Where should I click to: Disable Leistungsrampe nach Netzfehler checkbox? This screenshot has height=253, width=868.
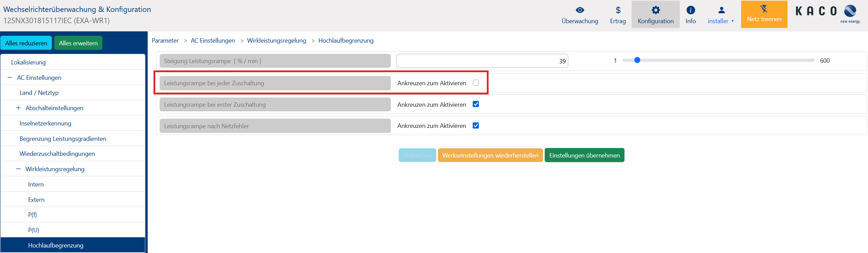pos(476,126)
